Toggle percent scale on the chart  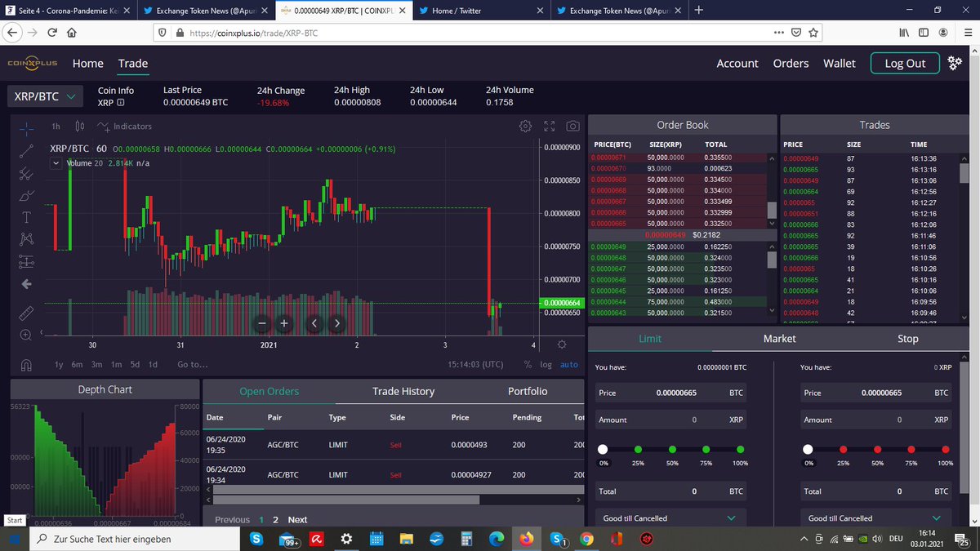(x=528, y=365)
